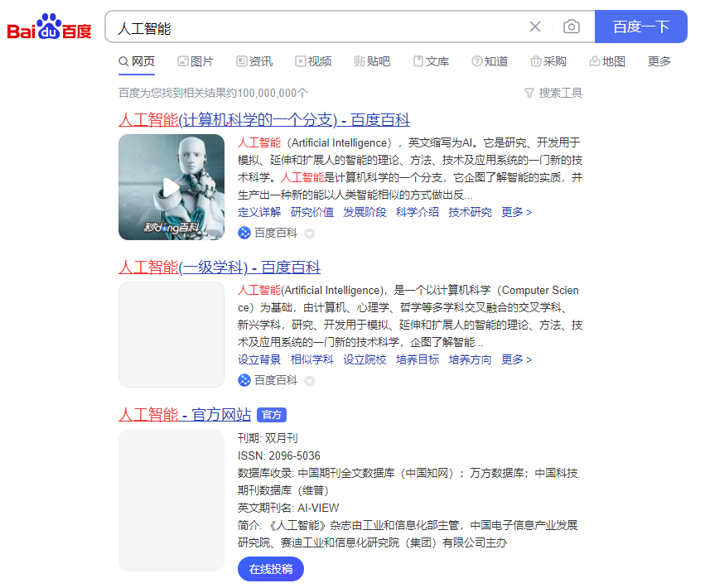Screen dimensions: 705x588
Task: Open 人工智能(计算机科学的一个分支) result title
Action: 264,119
